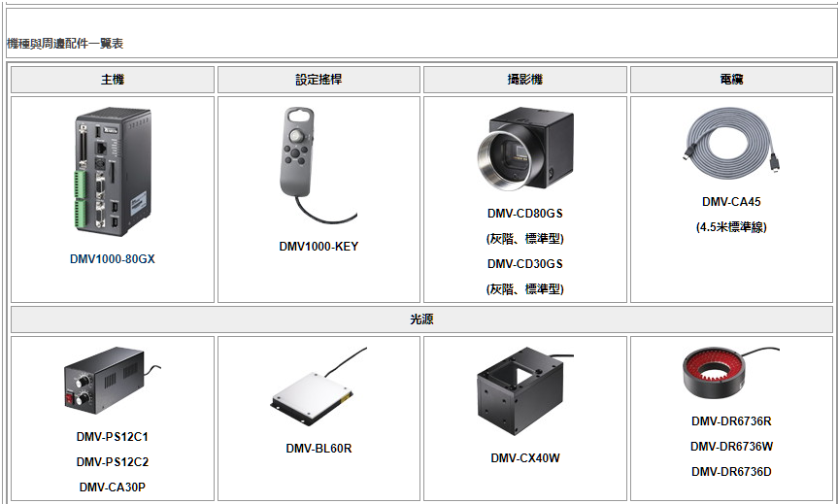Click the DMV1000-80GX host controller image
Screen dimensions: 838x504
coord(113,171)
